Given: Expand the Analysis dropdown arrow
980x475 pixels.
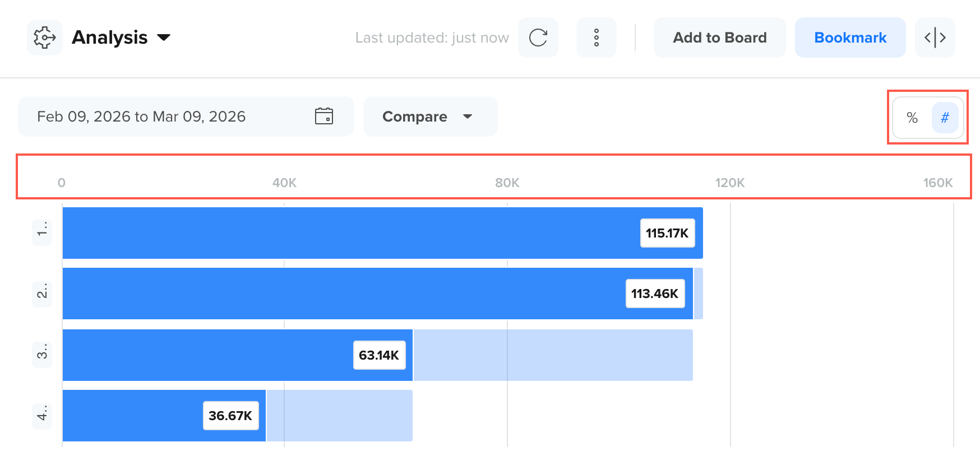Looking at the screenshot, I should [164, 38].
